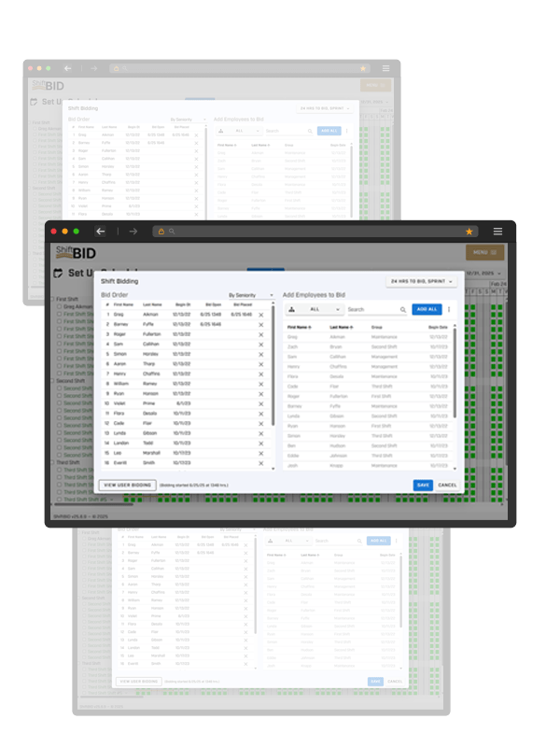The height and width of the screenshot is (747, 560).
Task: Click the browser forward arrow in front window
Action: 133,232
